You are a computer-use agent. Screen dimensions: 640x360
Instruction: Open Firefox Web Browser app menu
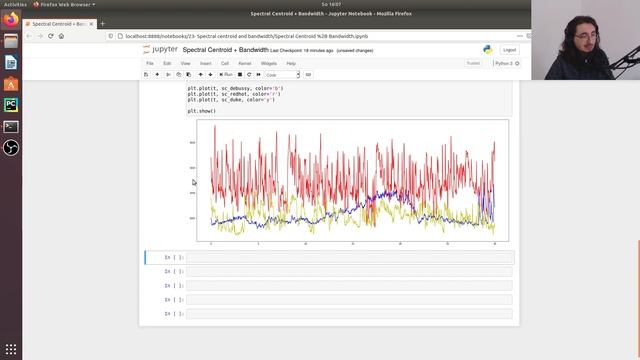point(64,4)
